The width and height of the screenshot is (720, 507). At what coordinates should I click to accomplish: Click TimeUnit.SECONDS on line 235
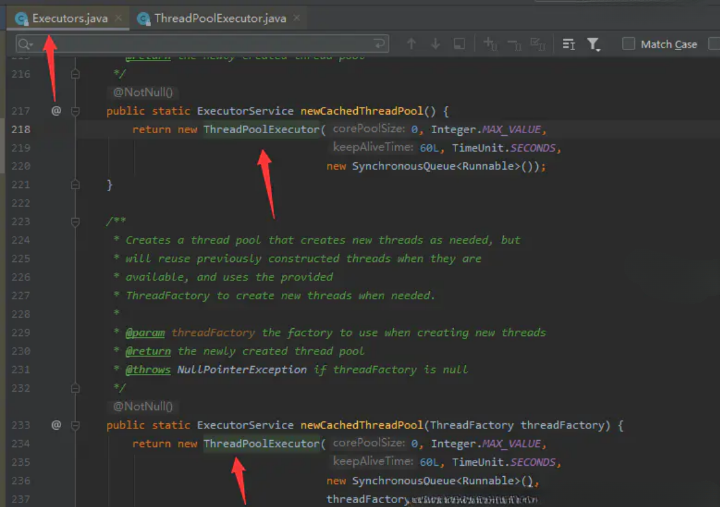(x=504, y=462)
